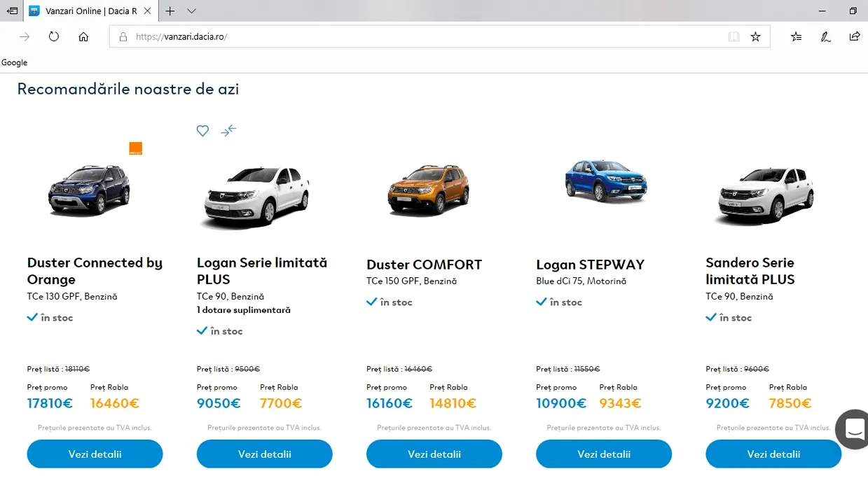Click the 1 dotare suplimentară text
The height and width of the screenshot is (490, 868).
click(x=244, y=309)
